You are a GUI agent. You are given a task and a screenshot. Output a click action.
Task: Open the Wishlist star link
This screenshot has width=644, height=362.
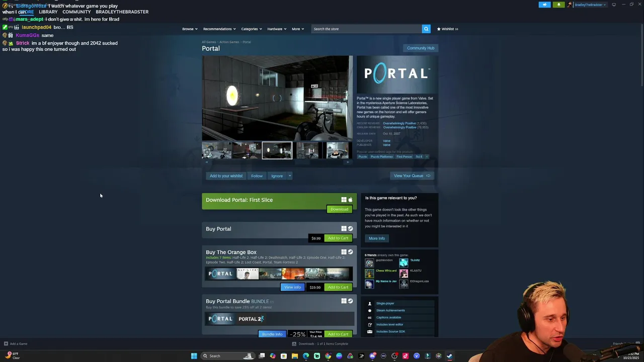coord(447,29)
